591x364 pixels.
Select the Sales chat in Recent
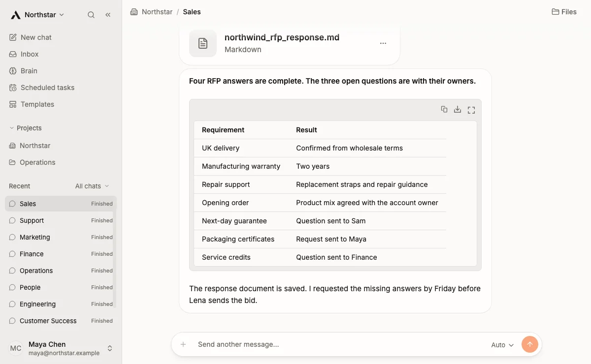click(61, 204)
